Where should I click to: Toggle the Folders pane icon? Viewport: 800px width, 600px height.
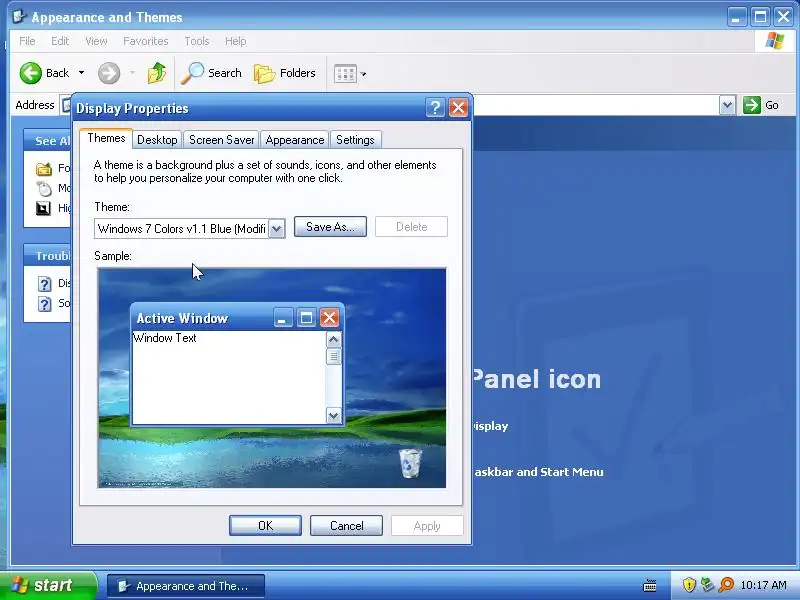(264, 73)
